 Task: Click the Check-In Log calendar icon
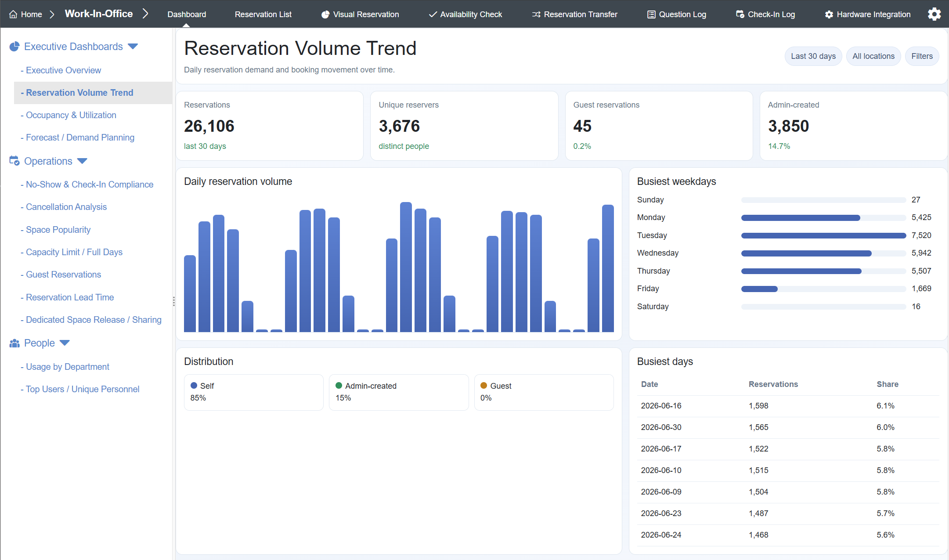[740, 14]
